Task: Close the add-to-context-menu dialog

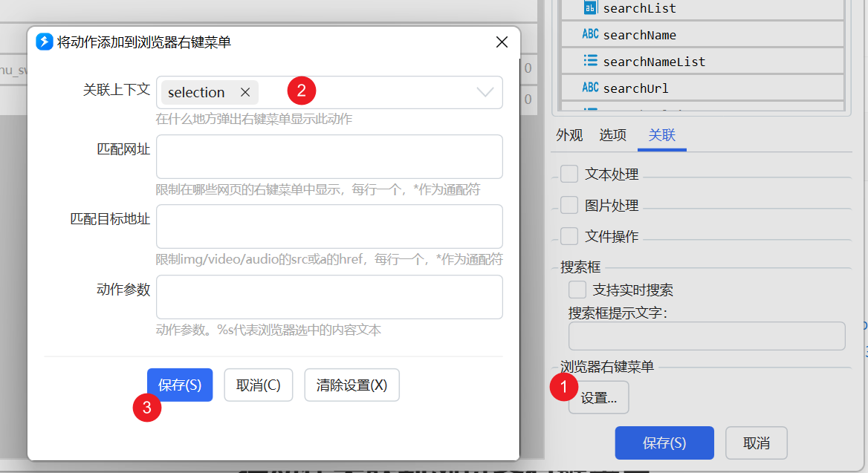Action: pyautogui.click(x=502, y=42)
